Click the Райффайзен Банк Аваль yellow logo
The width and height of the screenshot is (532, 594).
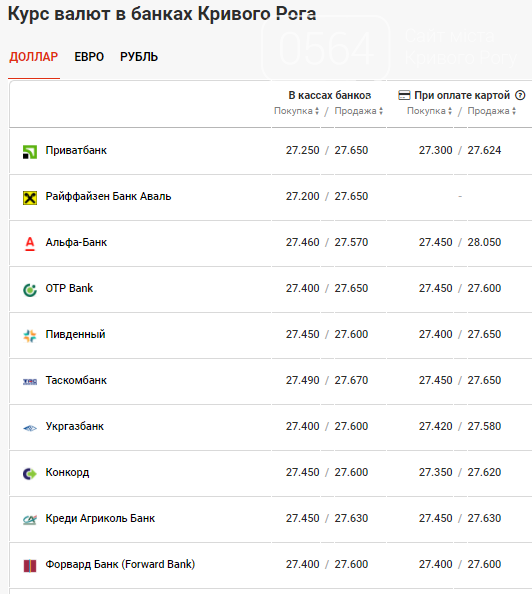click(x=30, y=198)
